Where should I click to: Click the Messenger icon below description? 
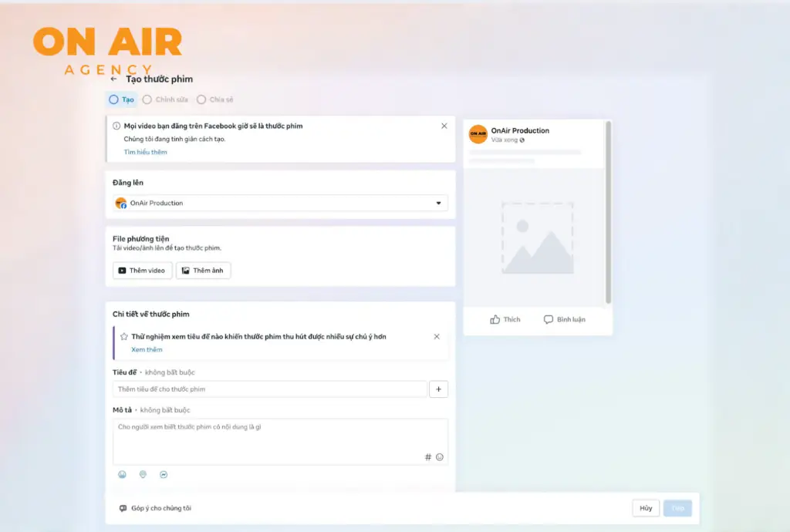pyautogui.click(x=164, y=474)
